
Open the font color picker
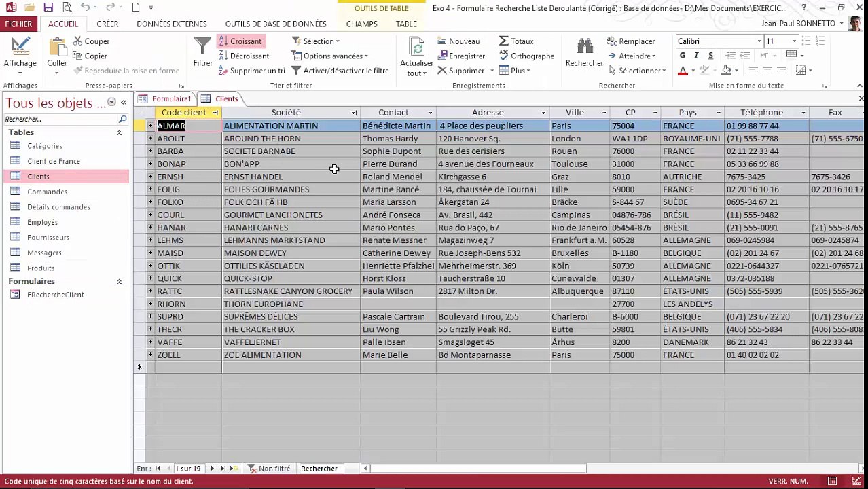[x=683, y=71]
